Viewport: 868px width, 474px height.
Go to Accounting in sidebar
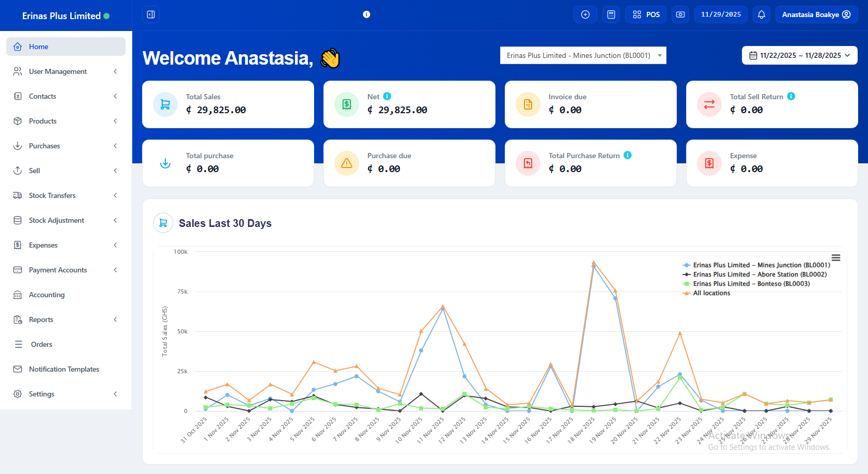47,295
